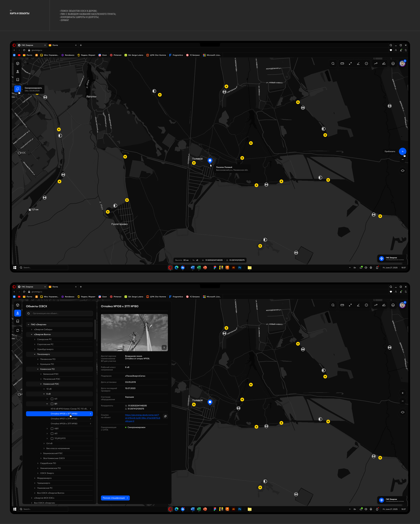420x524 pixels.
Task: Enable the КВЛ checkbox
Action: pos(52,428)
